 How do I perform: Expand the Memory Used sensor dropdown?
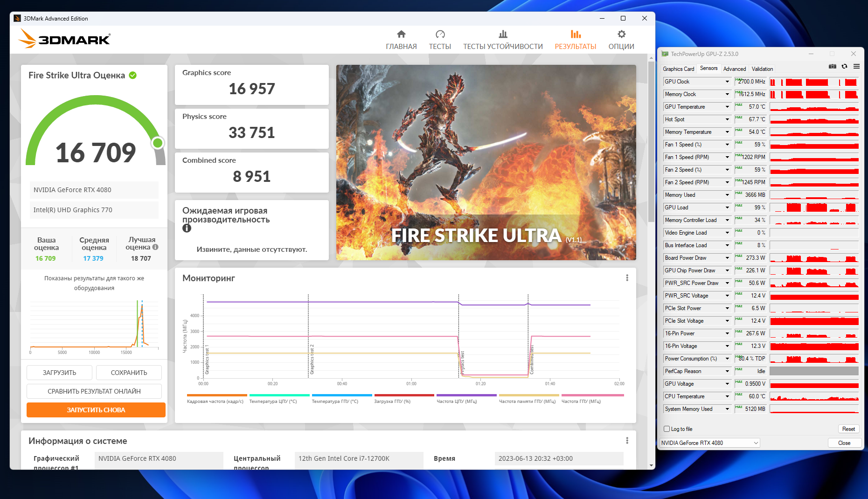tap(727, 195)
